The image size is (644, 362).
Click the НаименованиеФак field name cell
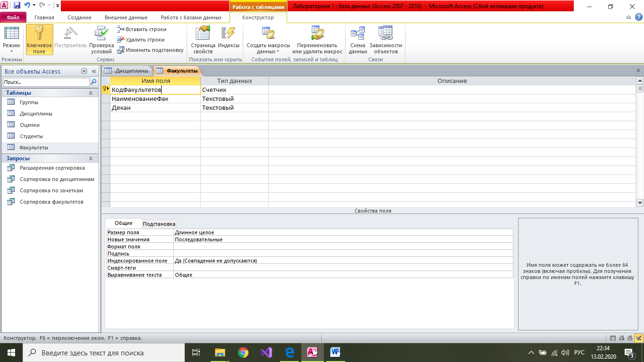[x=155, y=99]
